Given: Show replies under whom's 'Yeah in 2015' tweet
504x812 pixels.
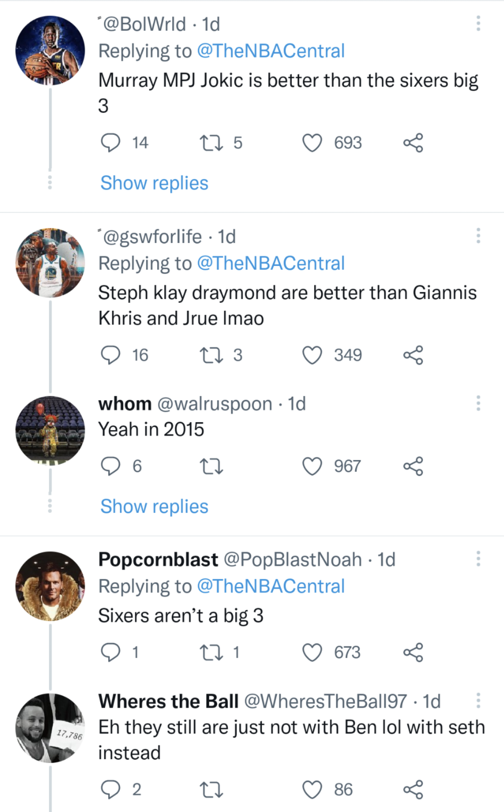Looking at the screenshot, I should pyautogui.click(x=154, y=506).
